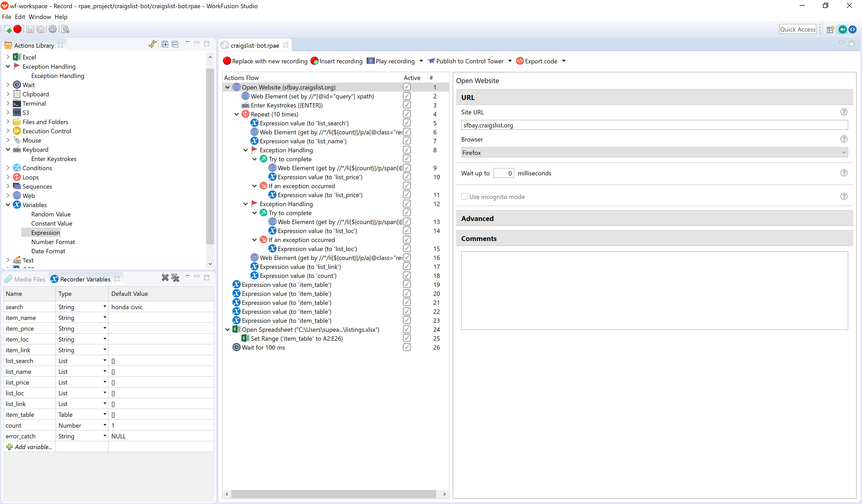Open Play recording dropdown arrow
The height and width of the screenshot is (504, 862).
coord(421,61)
